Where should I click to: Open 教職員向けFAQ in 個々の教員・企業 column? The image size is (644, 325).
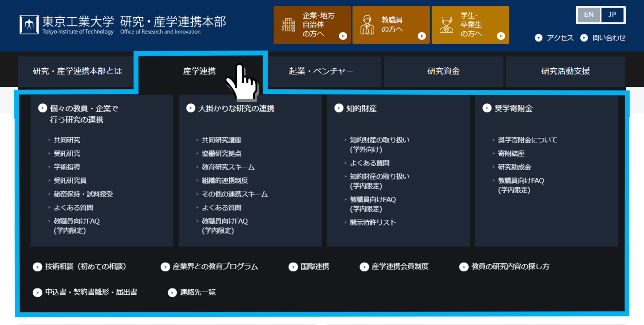click(76, 226)
